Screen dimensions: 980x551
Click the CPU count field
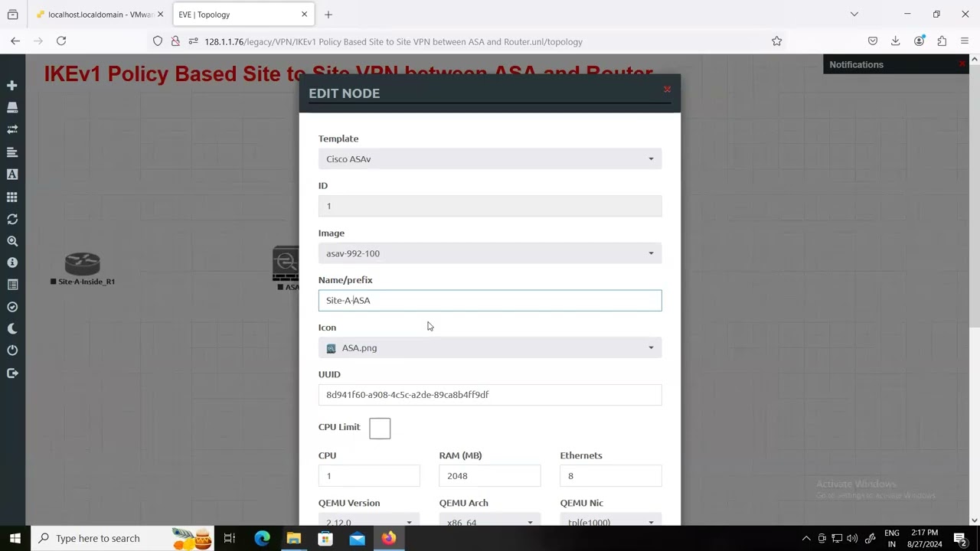click(369, 476)
